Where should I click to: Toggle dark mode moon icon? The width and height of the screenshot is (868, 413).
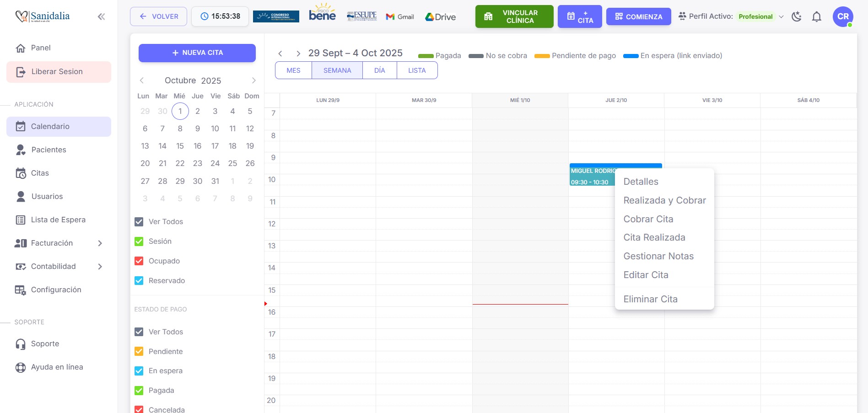797,17
